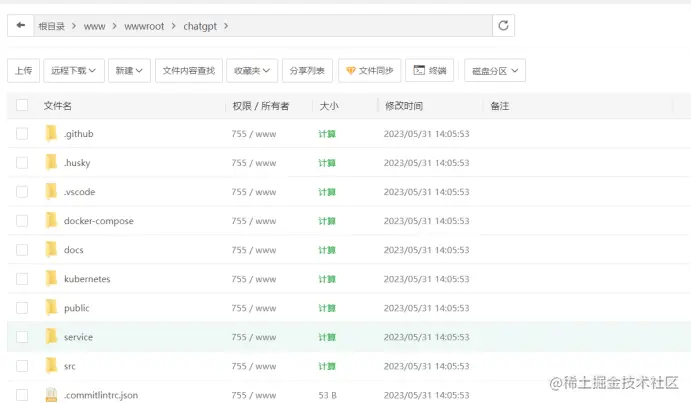Screen dimensions: 692x404
Task: Calculate size of docker-compose folder
Action: pyautogui.click(x=327, y=220)
